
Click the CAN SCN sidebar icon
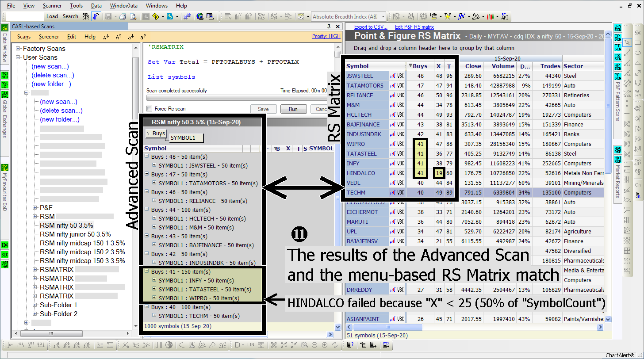click(618, 28)
